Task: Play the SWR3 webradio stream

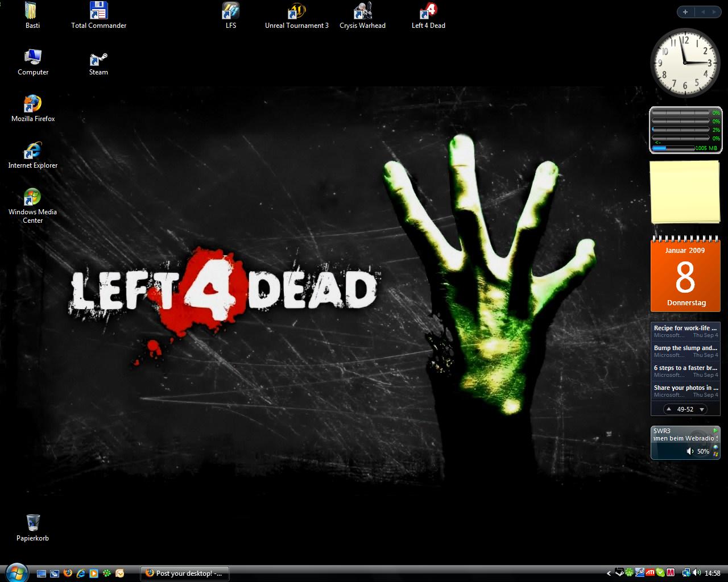Action: pos(715,431)
